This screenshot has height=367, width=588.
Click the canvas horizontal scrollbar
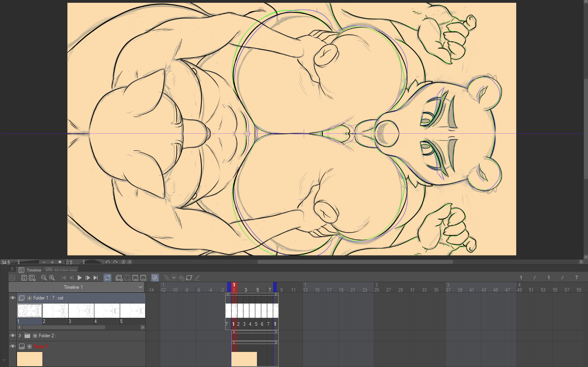click(x=355, y=262)
